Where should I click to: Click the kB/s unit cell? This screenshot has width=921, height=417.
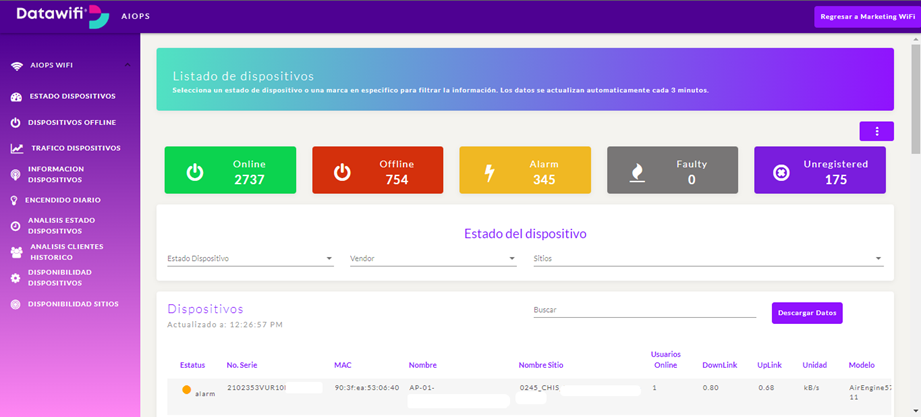tap(811, 388)
